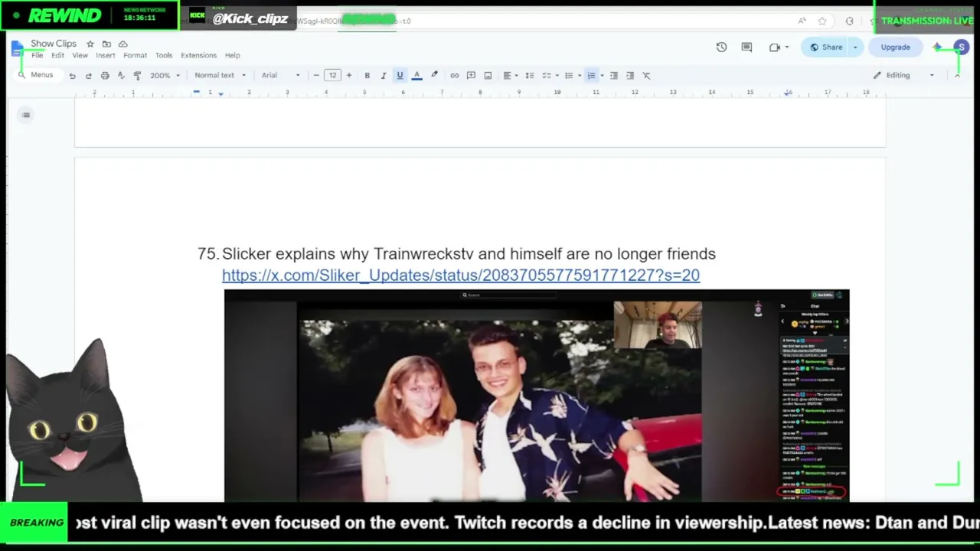Pick a text color
The image size is (980, 551).
(416, 76)
